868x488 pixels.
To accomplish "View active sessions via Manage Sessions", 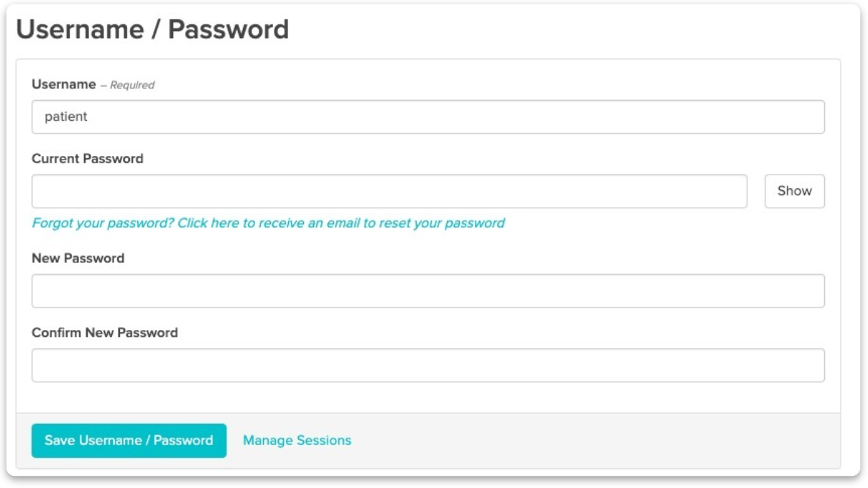I will coord(297,441).
